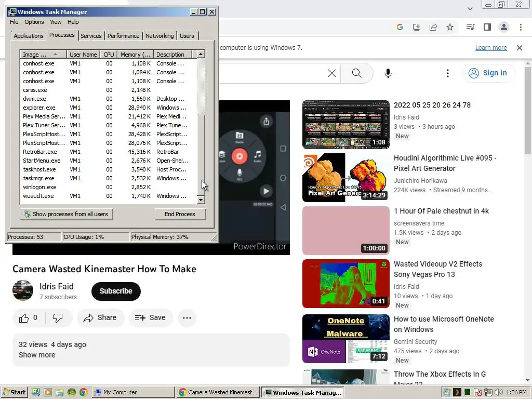Image resolution: width=532 pixels, height=399 pixels.
Task: Open the View menu in Task Manager
Action: coord(56,22)
